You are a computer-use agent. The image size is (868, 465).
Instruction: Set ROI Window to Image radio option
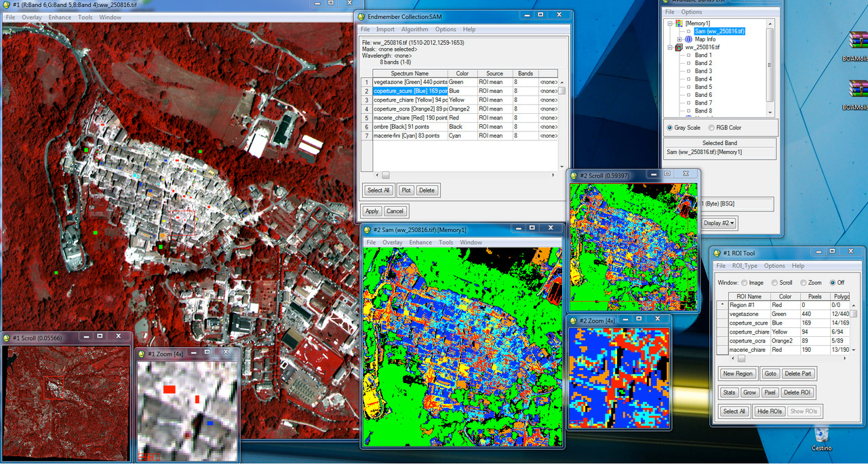745,283
